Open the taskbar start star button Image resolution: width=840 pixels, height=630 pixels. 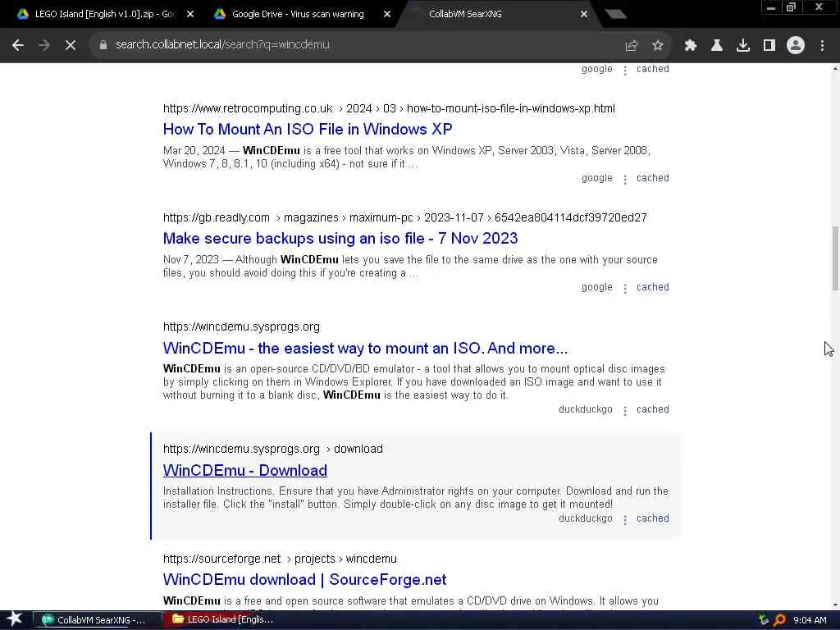[x=15, y=619]
